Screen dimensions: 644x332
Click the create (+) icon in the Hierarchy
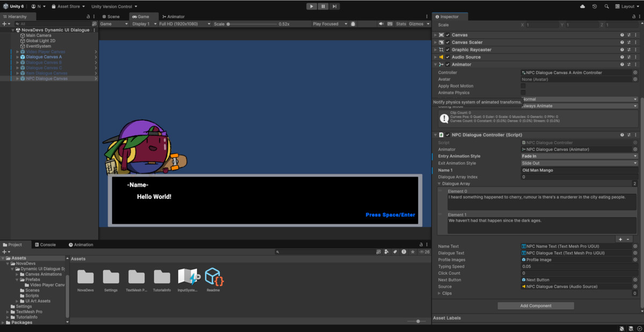click(4, 23)
